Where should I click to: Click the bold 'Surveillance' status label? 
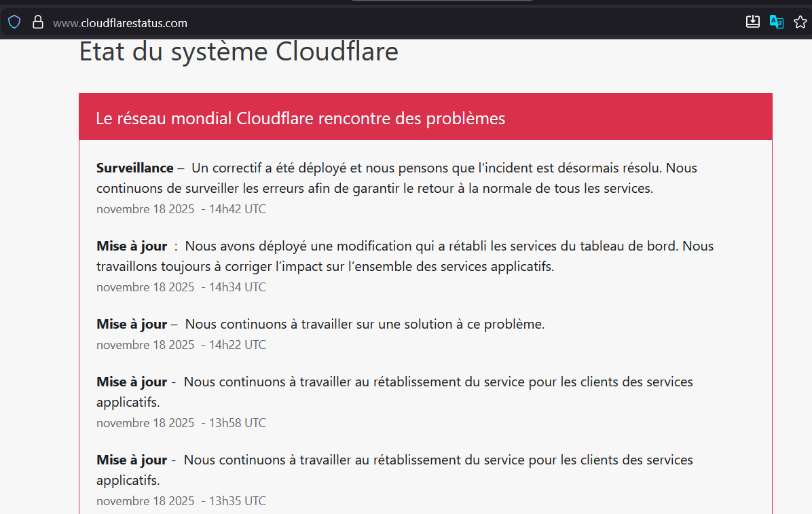pos(135,168)
